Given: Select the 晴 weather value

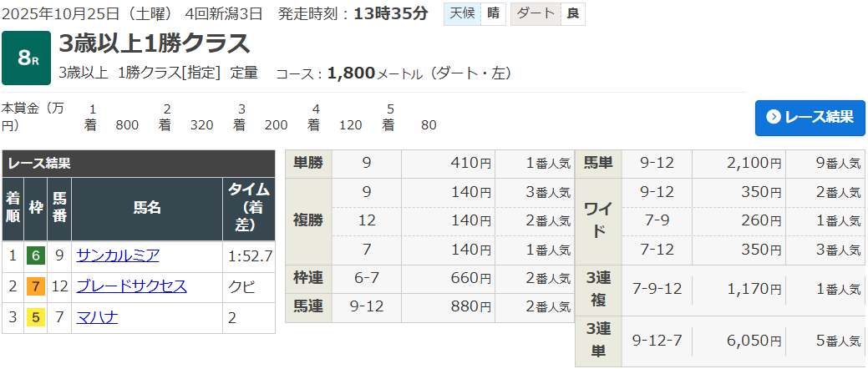Looking at the screenshot, I should coord(493,14).
